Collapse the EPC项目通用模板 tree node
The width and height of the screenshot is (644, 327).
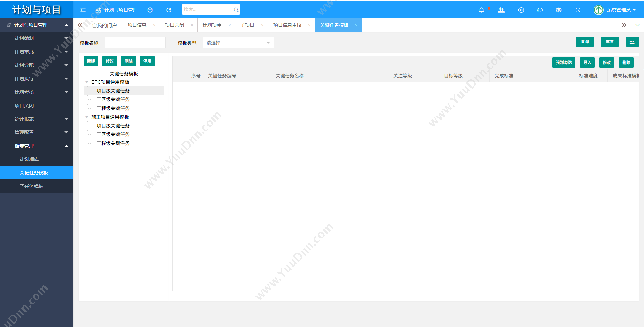(x=87, y=82)
